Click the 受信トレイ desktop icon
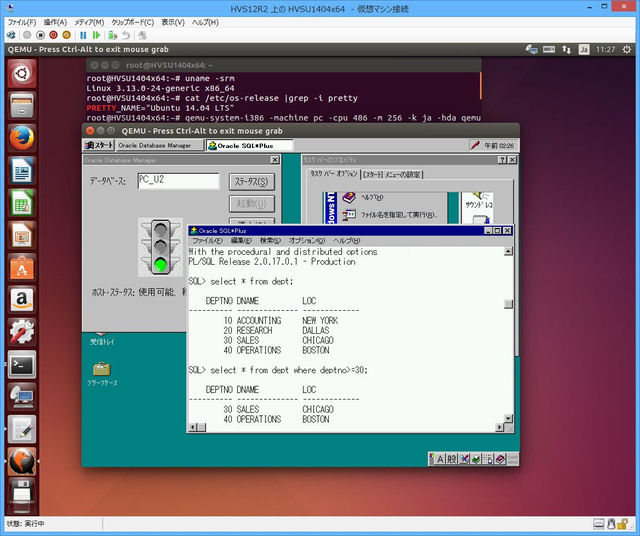 102,339
